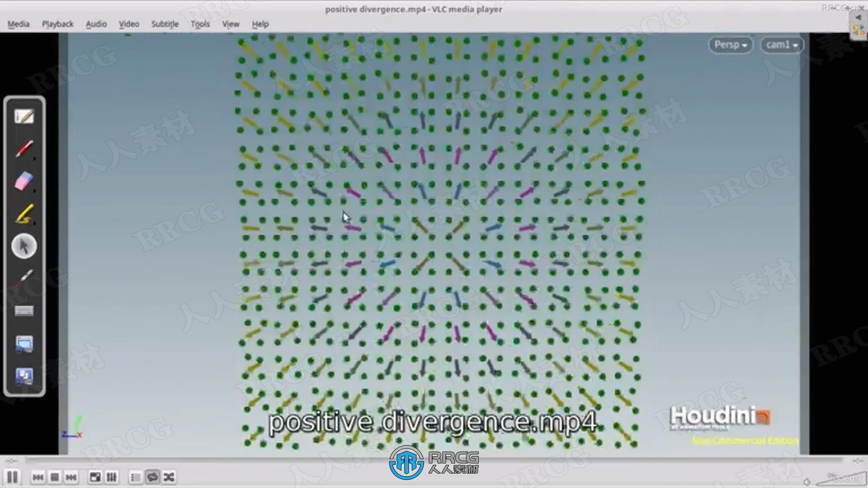The image size is (868, 488).
Task: Seek along the video progress bar
Action: pyautogui.click(x=434, y=460)
